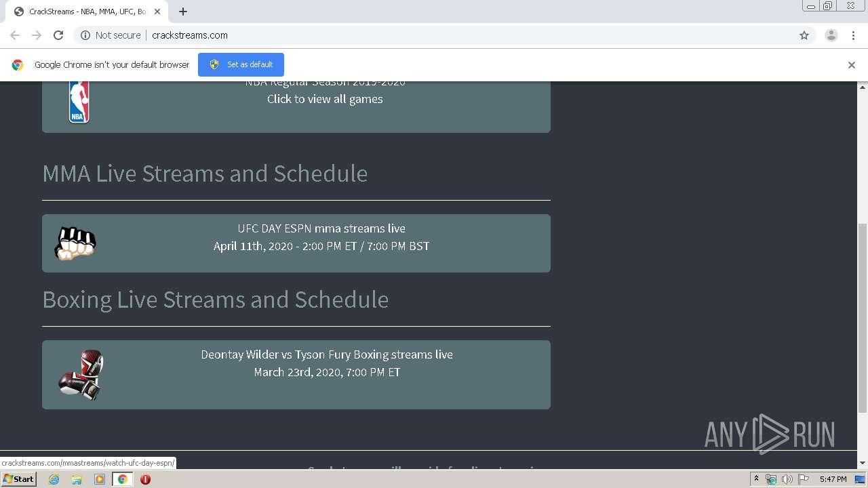Viewport: 868px width, 488px height.
Task: Dismiss the default browser notification bar
Action: 852,65
